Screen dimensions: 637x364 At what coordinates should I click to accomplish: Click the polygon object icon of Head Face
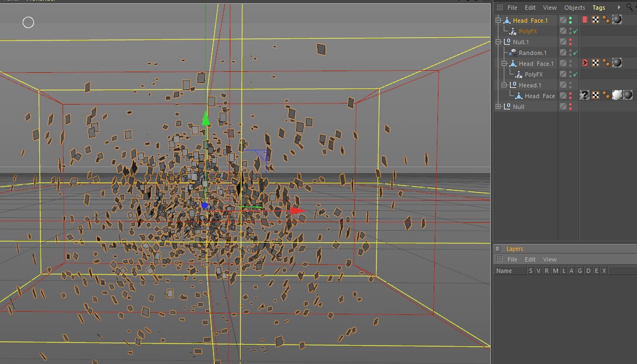[x=518, y=96]
